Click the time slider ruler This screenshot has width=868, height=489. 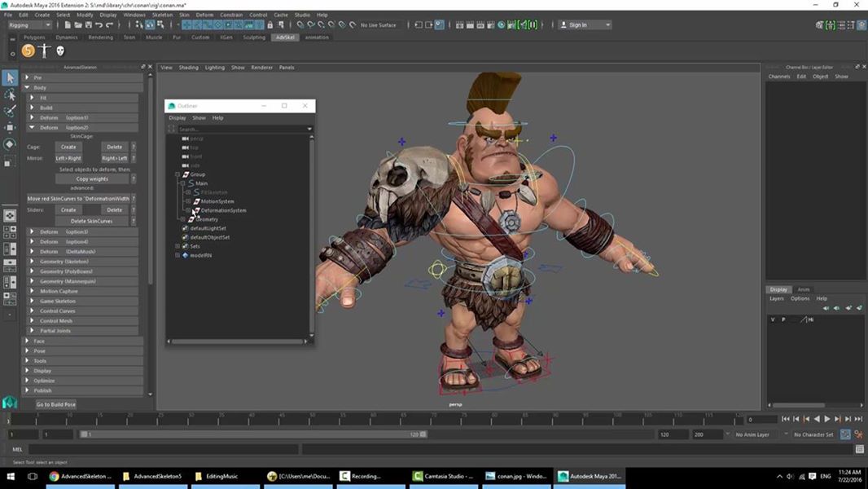pos(376,419)
